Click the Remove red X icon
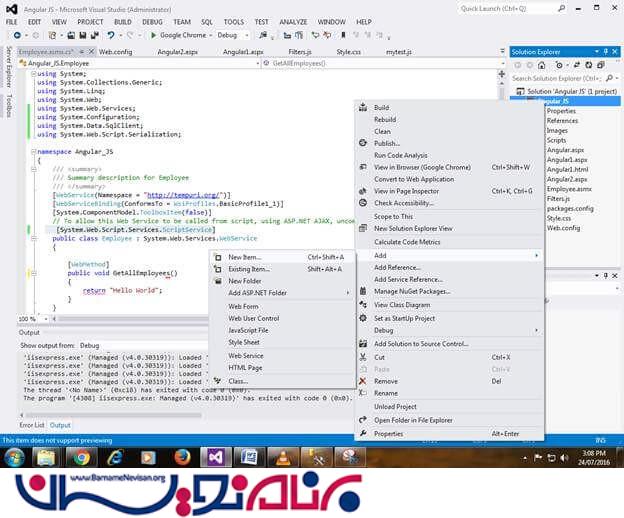624x518 pixels. pos(365,381)
